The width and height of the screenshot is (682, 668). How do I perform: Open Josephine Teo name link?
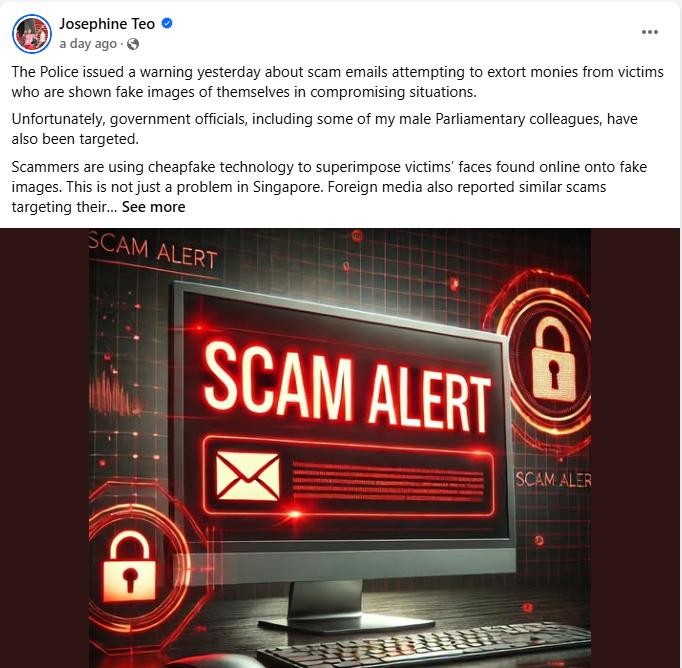(107, 23)
